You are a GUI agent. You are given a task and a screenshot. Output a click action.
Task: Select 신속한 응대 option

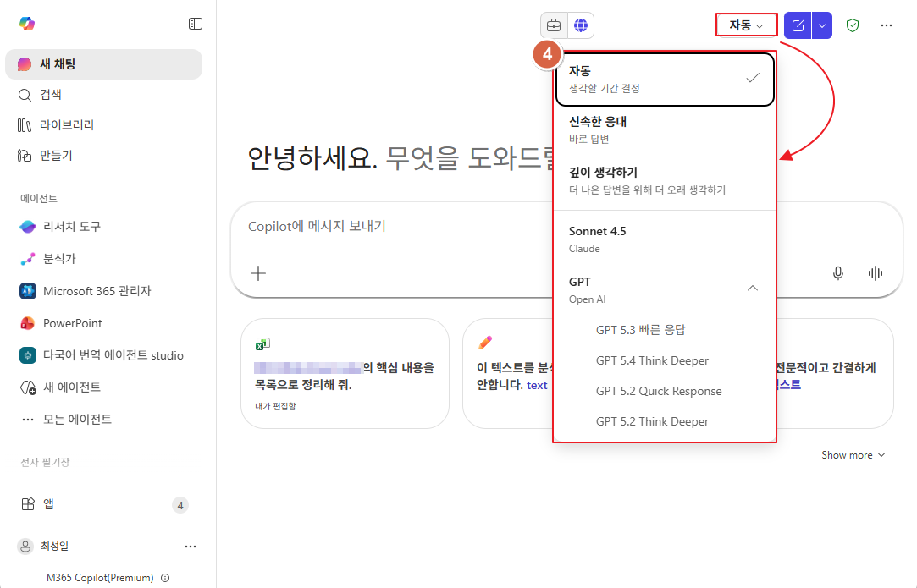click(665, 129)
